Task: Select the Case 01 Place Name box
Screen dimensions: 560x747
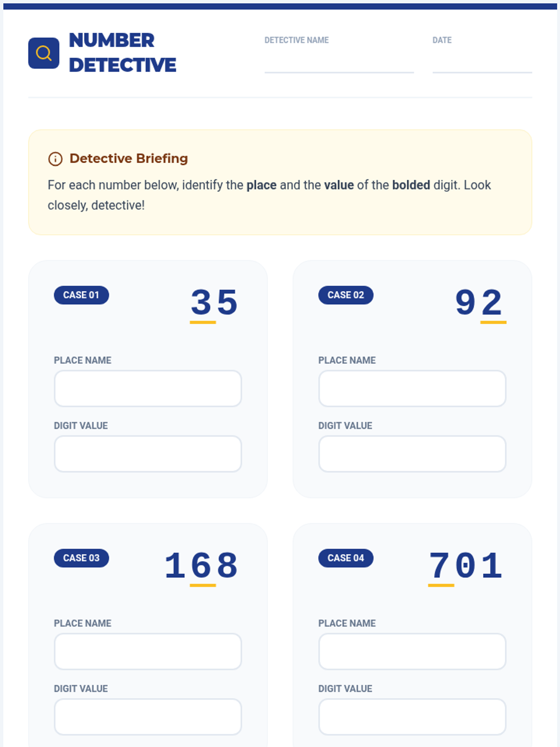Action: pos(148,388)
